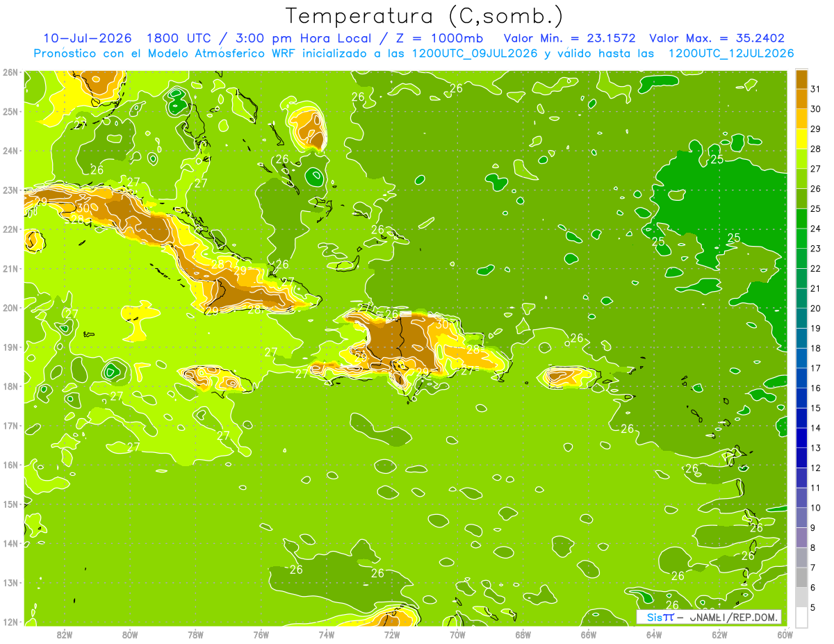Click the purple colour bar segment between 9 and 10
Screen dimensions: 834x644
(801, 517)
